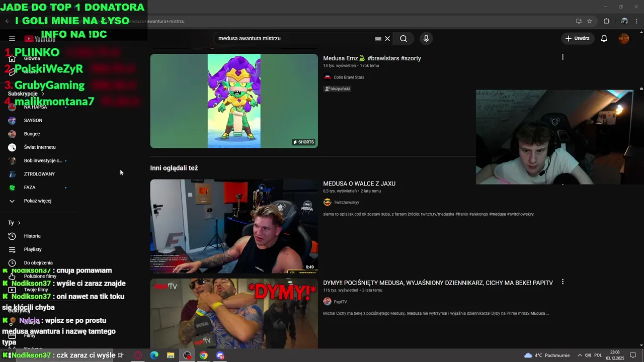
Task: Open the Twitchowskyy channel avatar
Action: 328,203
